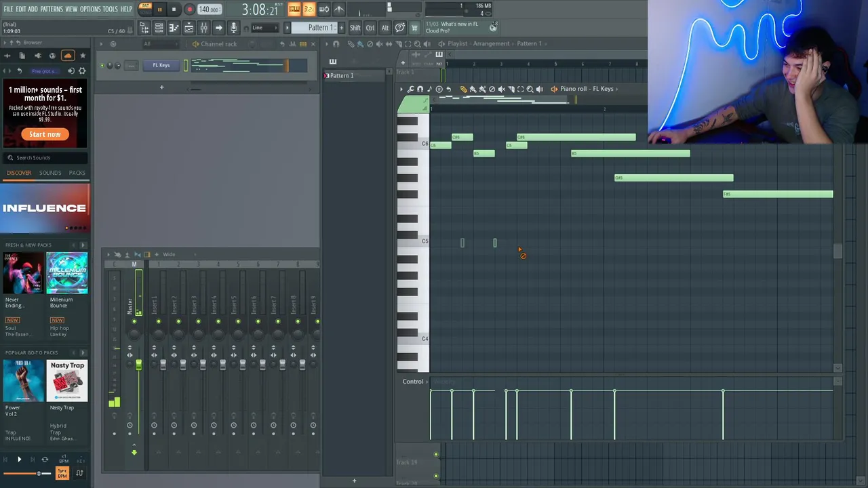Toggle the countdown 3.2.1 before recording
The height and width of the screenshot is (488, 868).
(309, 9)
